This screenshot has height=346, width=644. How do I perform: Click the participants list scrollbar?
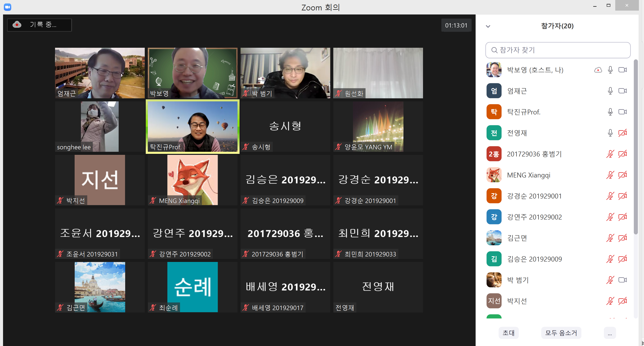point(636,147)
